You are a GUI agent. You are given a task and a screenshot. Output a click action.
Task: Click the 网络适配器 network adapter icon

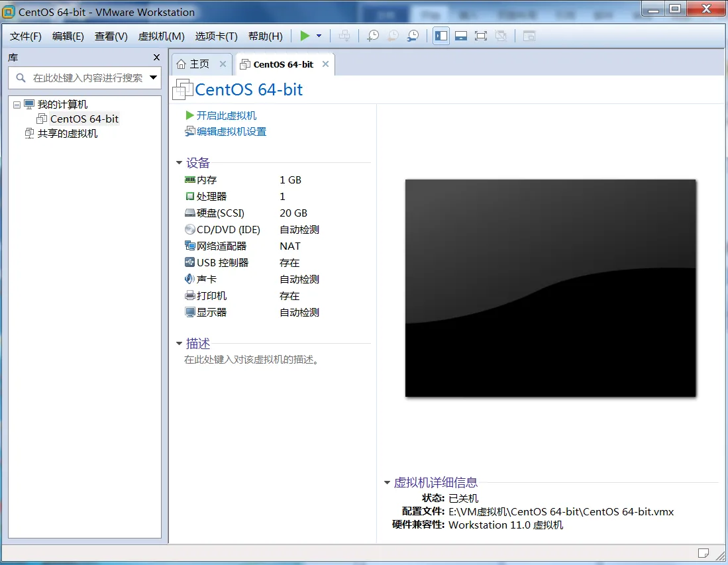[x=190, y=246]
